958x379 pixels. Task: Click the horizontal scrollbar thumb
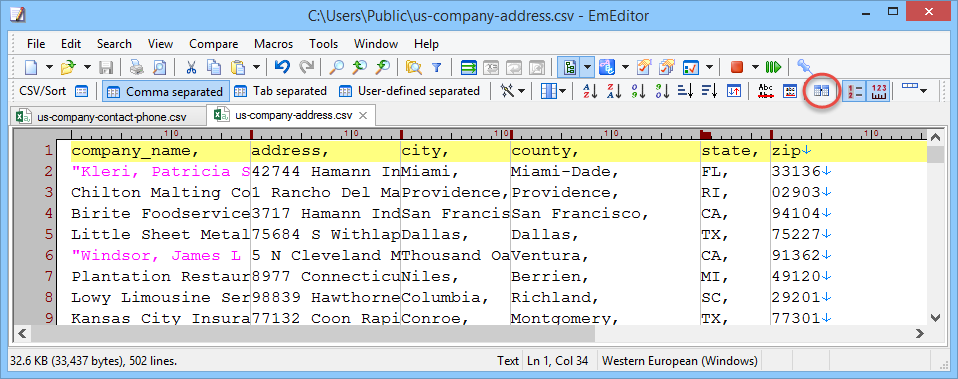[x=311, y=333]
